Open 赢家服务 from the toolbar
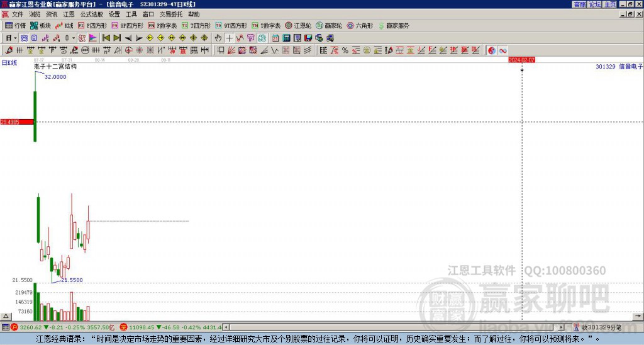This screenshot has width=644, height=345. tap(394, 25)
